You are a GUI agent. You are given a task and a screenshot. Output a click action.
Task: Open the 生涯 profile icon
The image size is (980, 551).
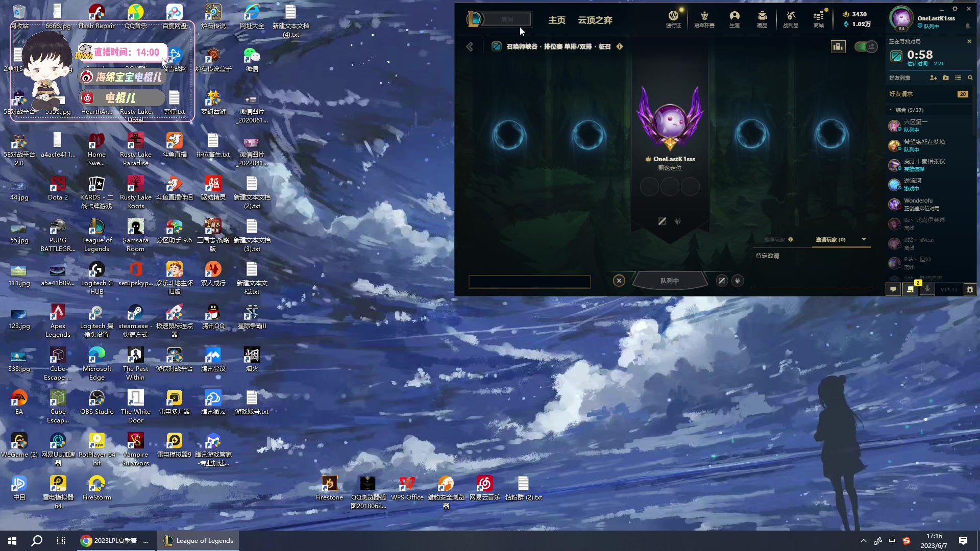[x=734, y=19]
